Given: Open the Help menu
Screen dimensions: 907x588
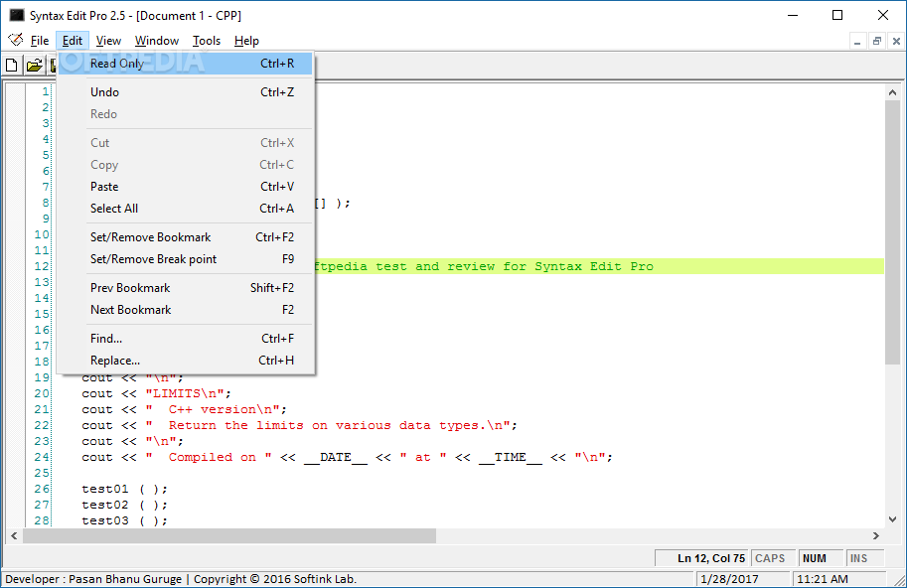Looking at the screenshot, I should [x=246, y=41].
